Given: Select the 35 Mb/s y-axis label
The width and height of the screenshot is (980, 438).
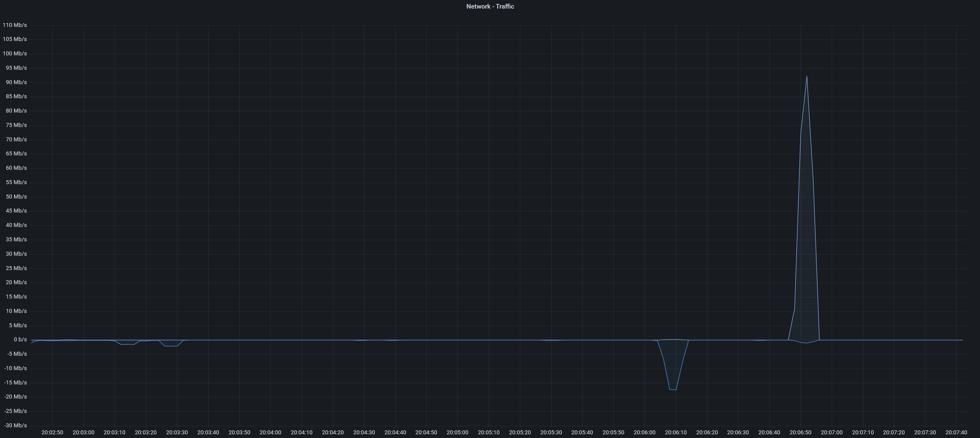Looking at the screenshot, I should (x=16, y=240).
